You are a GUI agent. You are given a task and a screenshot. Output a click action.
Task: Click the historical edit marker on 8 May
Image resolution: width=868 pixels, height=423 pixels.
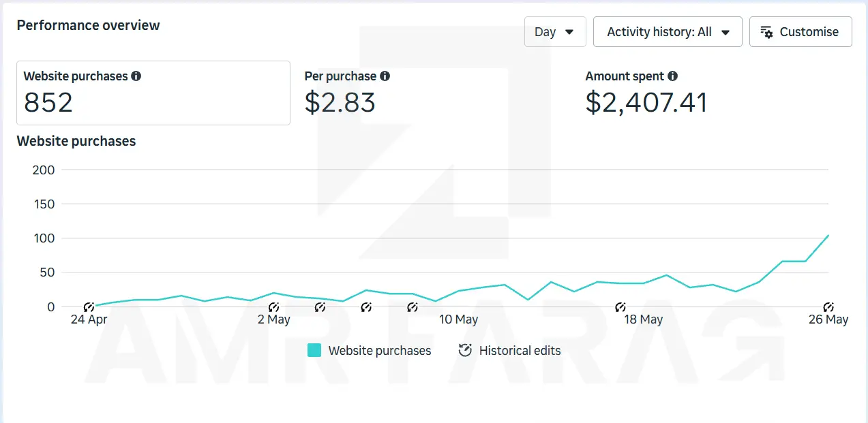click(413, 307)
